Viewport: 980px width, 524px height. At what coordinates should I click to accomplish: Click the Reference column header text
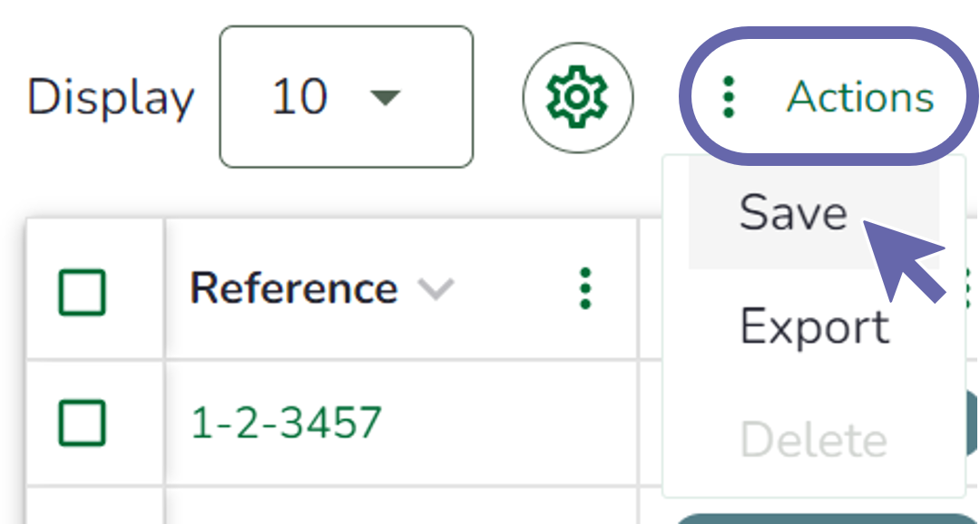point(294,289)
